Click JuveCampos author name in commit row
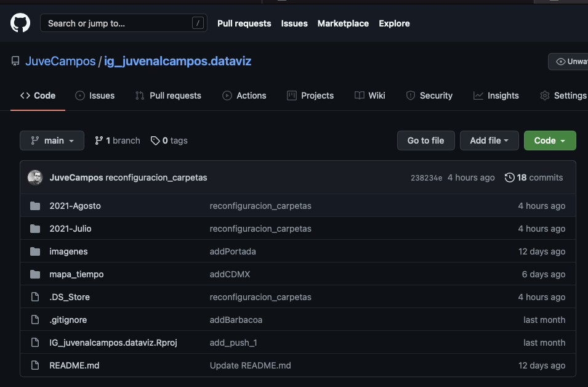 (76, 177)
